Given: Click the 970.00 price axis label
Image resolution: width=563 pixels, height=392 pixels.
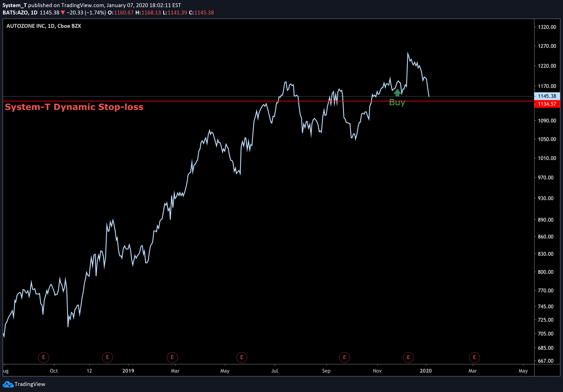Looking at the screenshot, I should coord(546,177).
